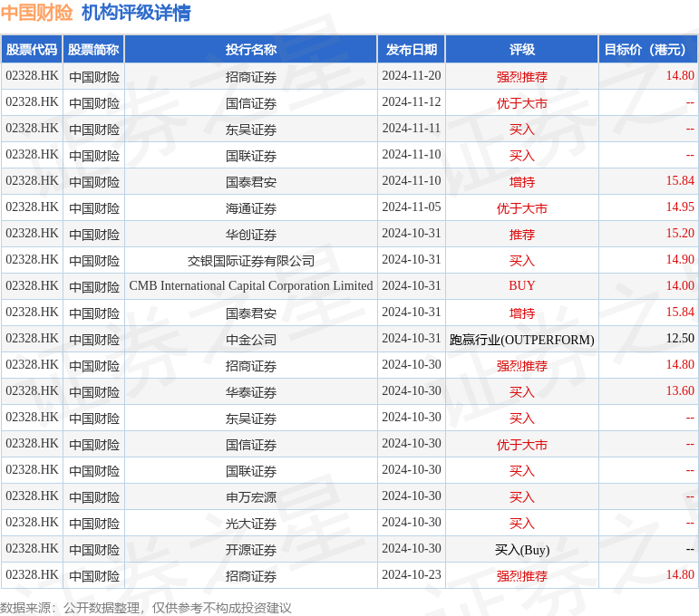
Task: Click 交银国际证券有限公司 cell
Action: (251, 261)
